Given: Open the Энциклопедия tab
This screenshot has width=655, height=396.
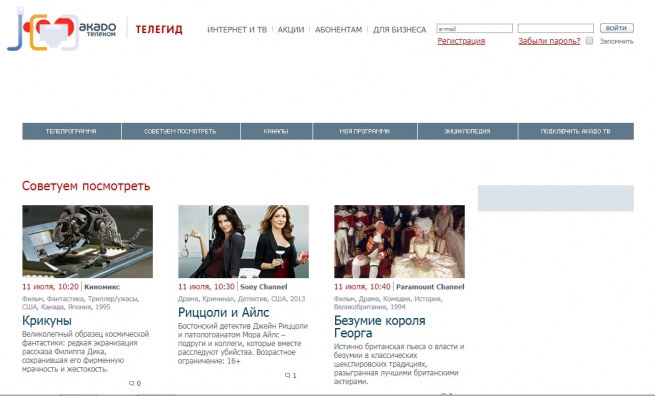Looking at the screenshot, I should (x=467, y=131).
